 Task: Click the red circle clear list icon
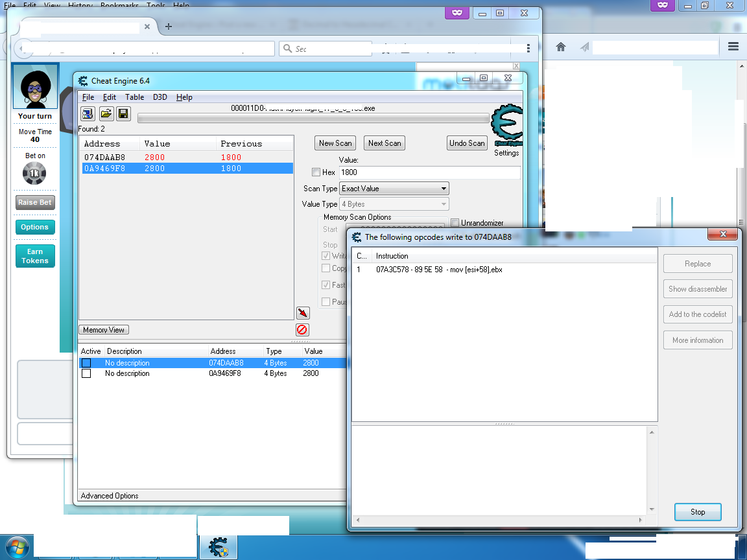coord(302,329)
